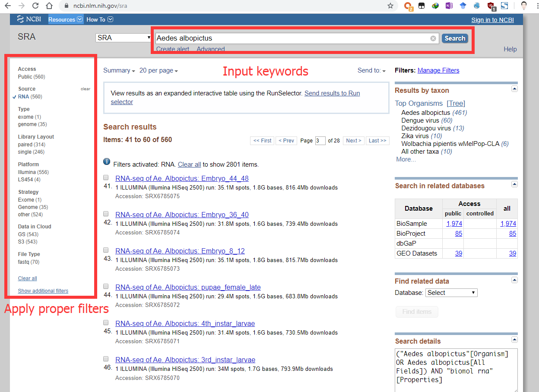Check the Embryo_44_48 result checkbox
The width and height of the screenshot is (539, 392).
tap(106, 177)
